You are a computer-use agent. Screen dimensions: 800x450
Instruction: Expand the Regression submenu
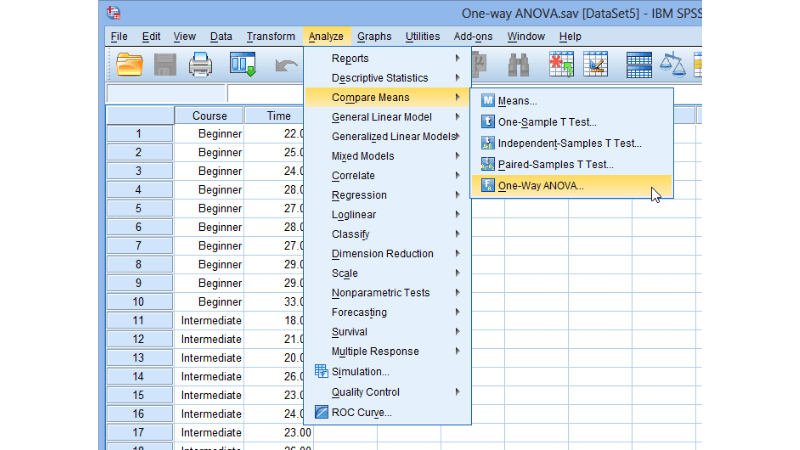[x=387, y=195]
